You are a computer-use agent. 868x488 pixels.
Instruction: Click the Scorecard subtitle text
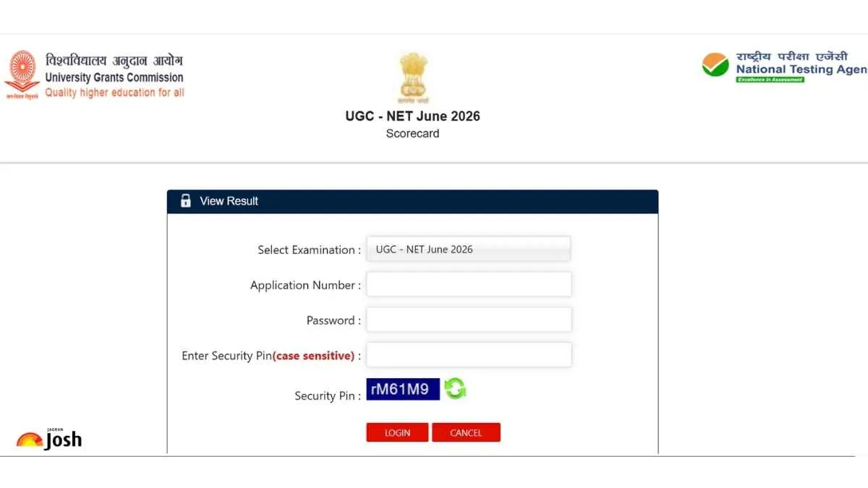pos(413,134)
